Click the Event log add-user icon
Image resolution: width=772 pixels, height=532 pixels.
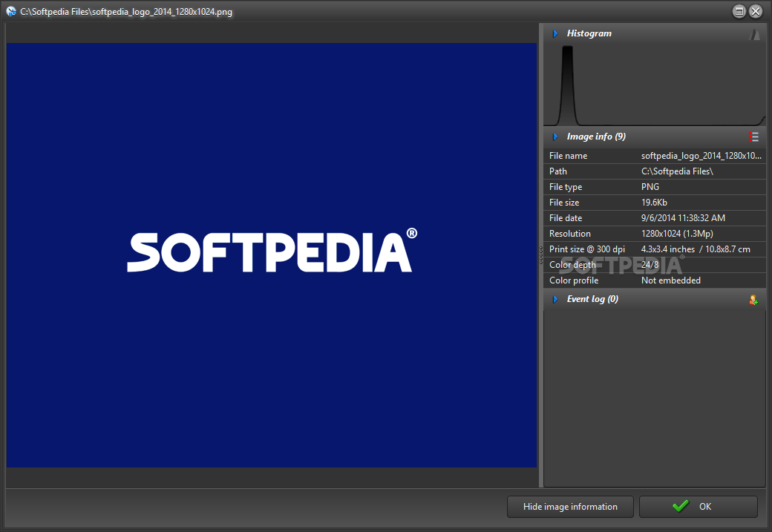click(753, 299)
